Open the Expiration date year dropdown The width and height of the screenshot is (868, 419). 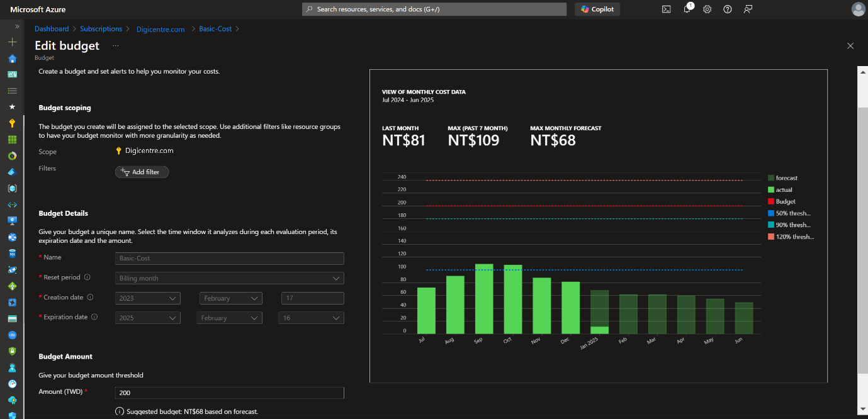(148, 318)
